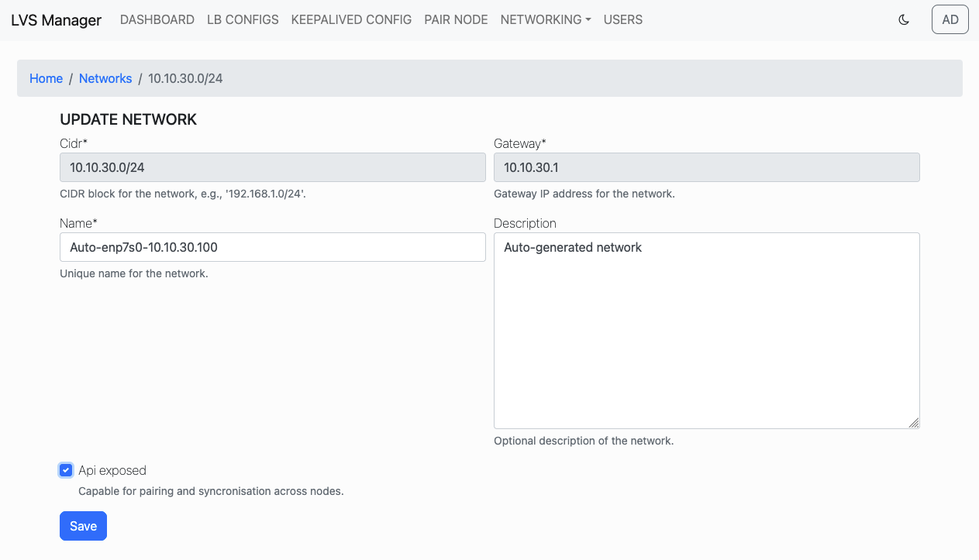The image size is (979, 560).
Task: Uncheck the Api exposed checkbox
Action: point(66,470)
